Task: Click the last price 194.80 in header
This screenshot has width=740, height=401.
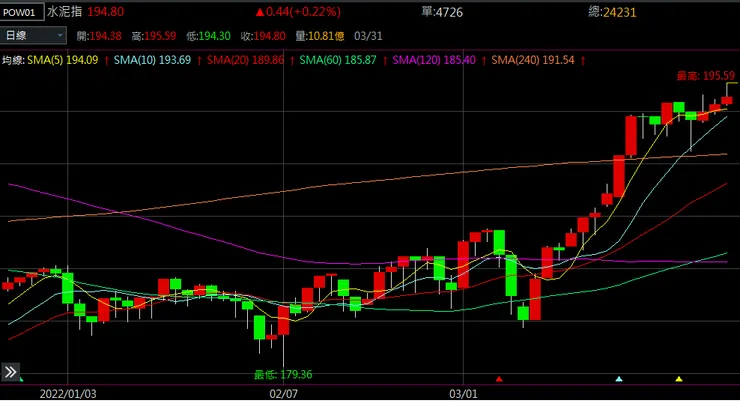Action: pyautogui.click(x=106, y=12)
